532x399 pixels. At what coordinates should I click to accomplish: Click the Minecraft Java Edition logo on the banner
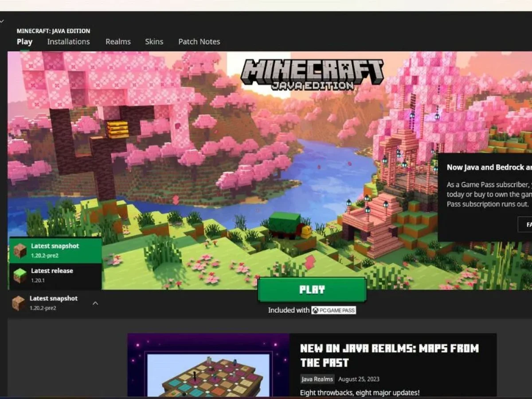tap(312, 74)
